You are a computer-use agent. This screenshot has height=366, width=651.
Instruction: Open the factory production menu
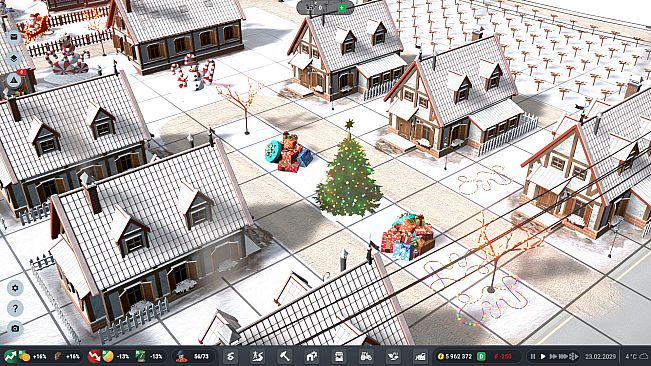tap(420, 356)
